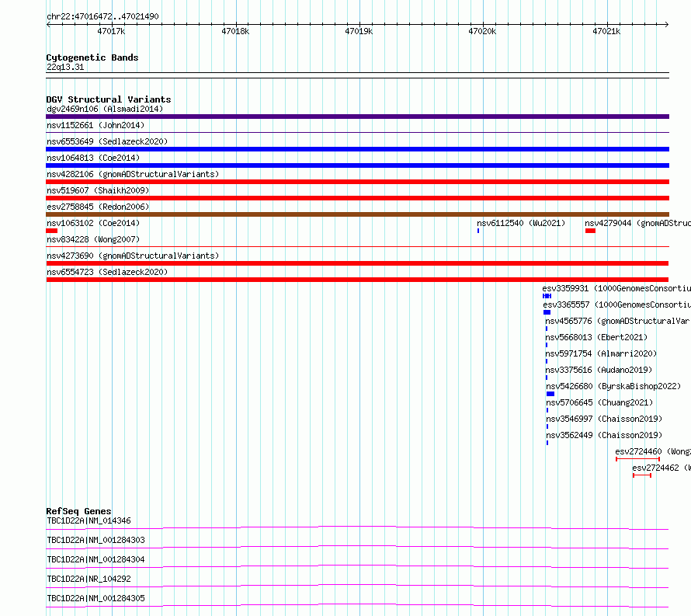The width and height of the screenshot is (691, 616).
Task: Toggle the Cytogenetic Bands track title
Action: pos(92,57)
